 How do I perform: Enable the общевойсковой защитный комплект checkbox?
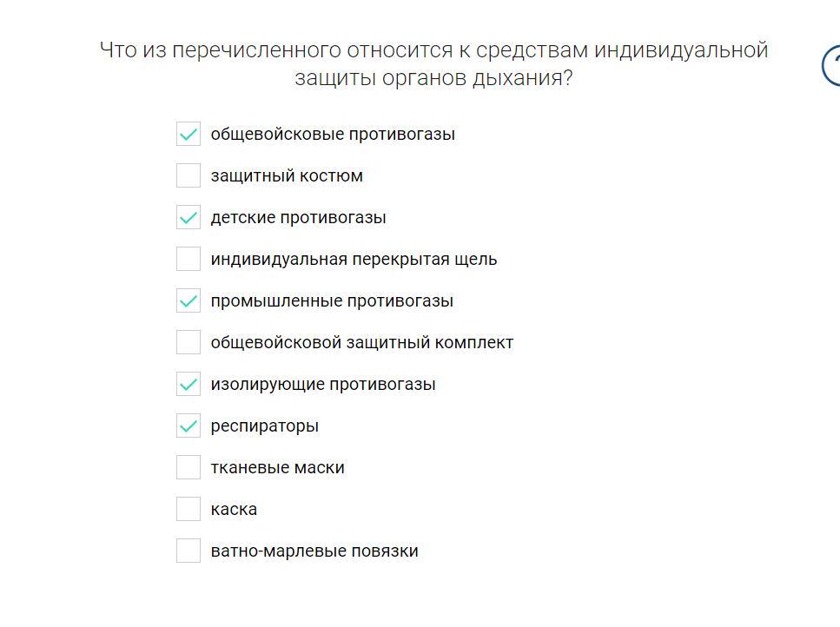coord(189,342)
